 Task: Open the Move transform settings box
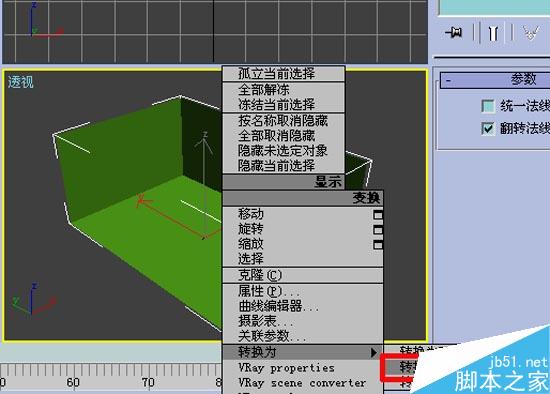(x=378, y=214)
